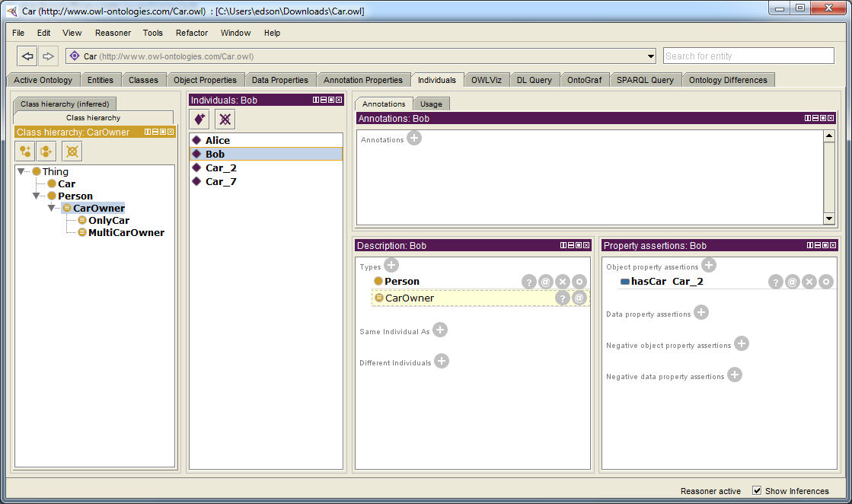The width and height of the screenshot is (852, 504).
Task: Collapse the Thing tree node
Action: tap(21, 171)
